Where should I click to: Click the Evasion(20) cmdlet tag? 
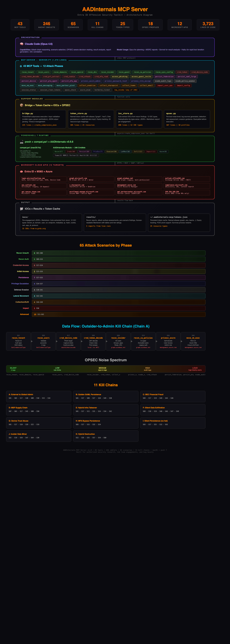tap(111, 151)
